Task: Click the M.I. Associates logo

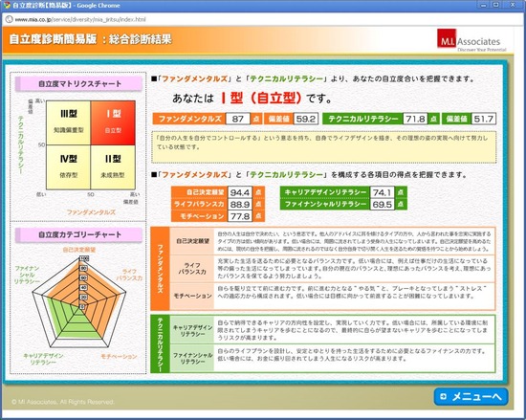Action: (x=471, y=40)
